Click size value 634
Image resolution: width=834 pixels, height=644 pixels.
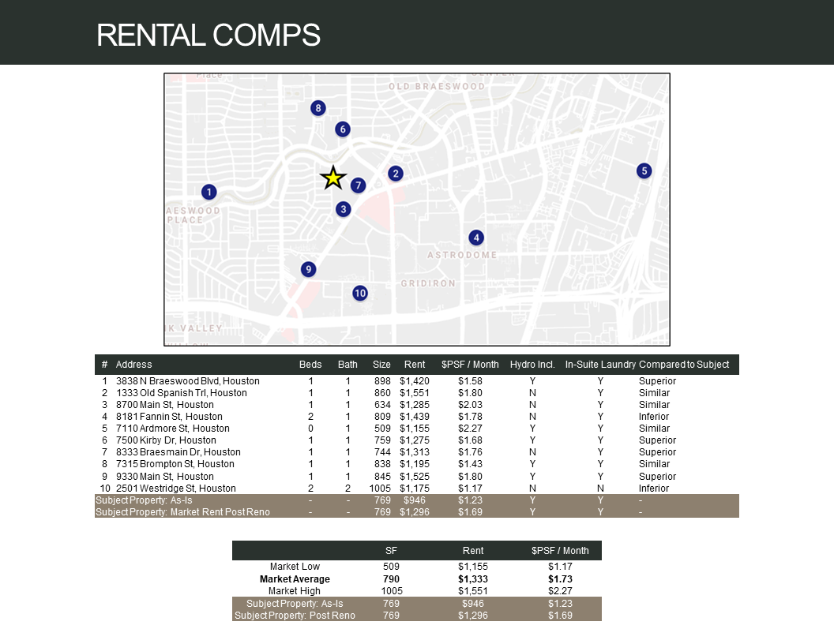pyautogui.click(x=382, y=404)
